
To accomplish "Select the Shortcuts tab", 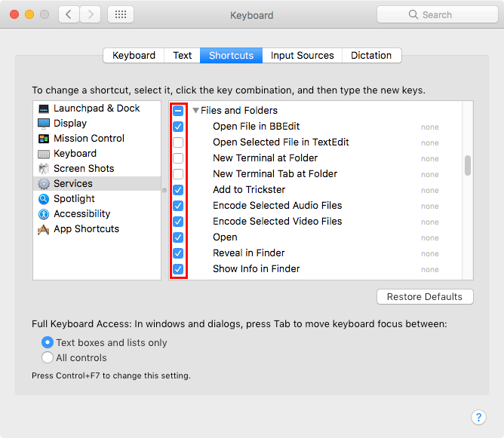I will [231, 55].
